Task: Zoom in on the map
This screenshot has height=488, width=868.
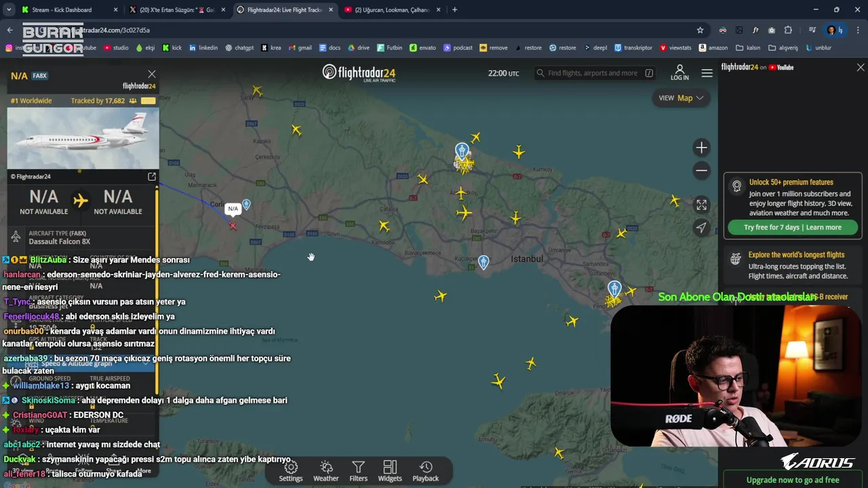Action: 701,148
